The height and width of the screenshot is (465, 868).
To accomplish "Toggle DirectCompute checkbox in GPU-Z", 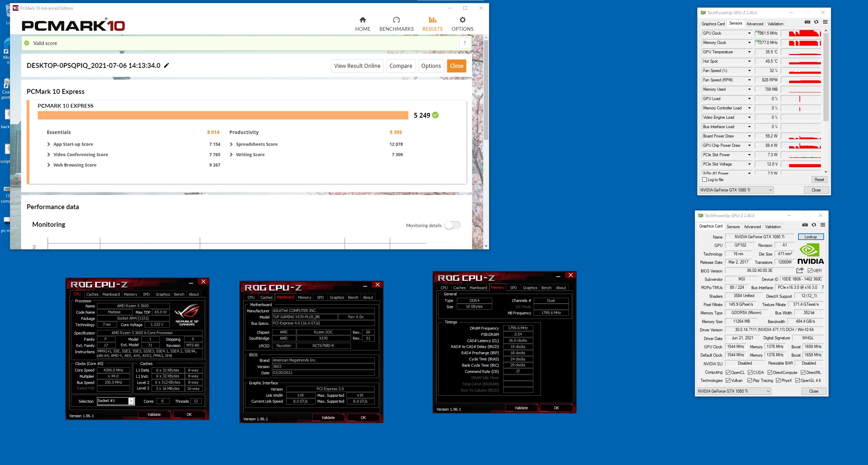I will pos(770,373).
